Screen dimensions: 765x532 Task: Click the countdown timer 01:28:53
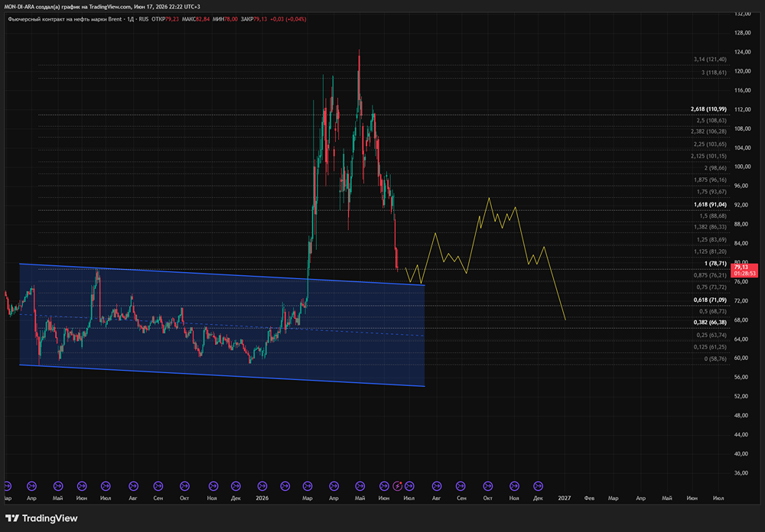pos(745,274)
